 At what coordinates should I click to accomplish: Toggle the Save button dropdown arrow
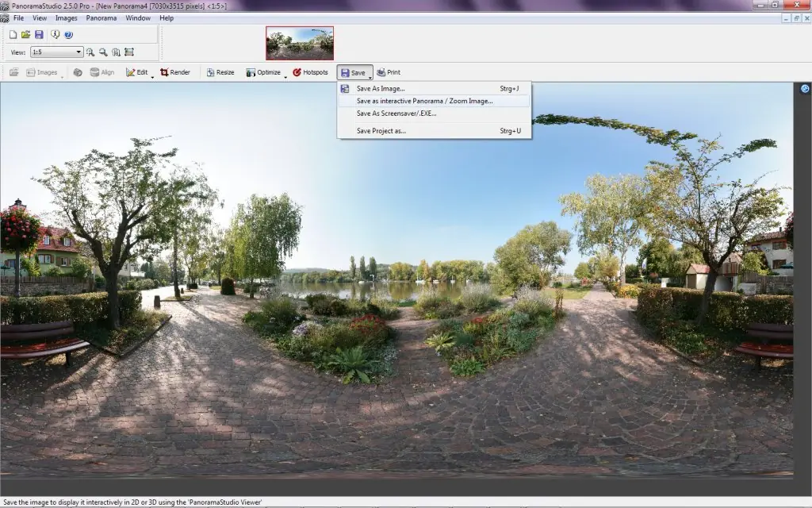370,76
